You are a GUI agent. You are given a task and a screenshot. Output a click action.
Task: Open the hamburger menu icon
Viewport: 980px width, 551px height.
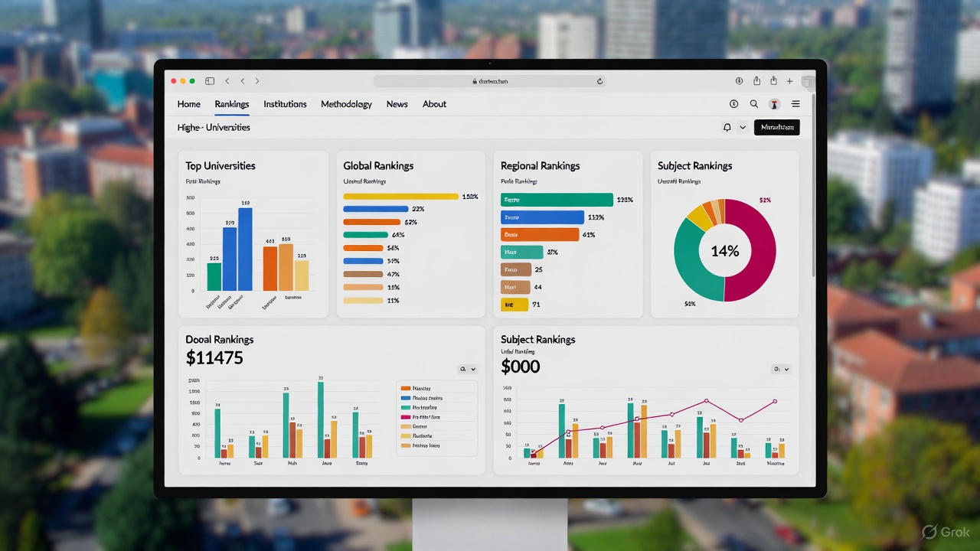point(795,104)
